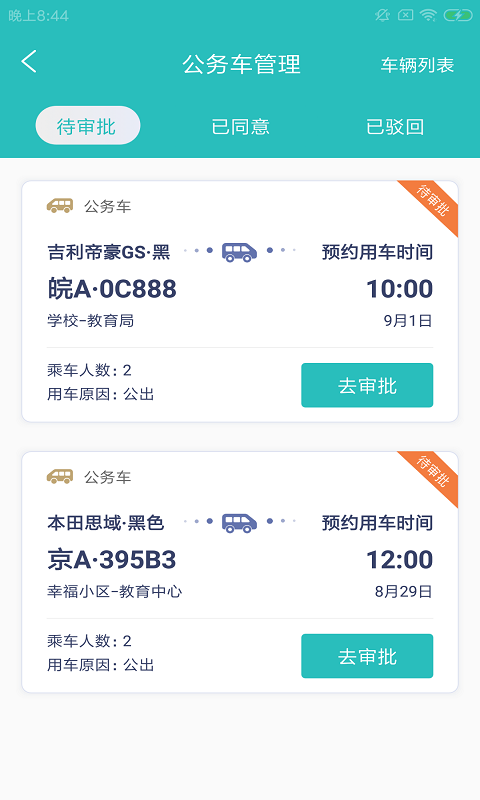Tap gold car icon on second card
Image resolution: width=480 pixels, height=800 pixels.
pos(60,477)
